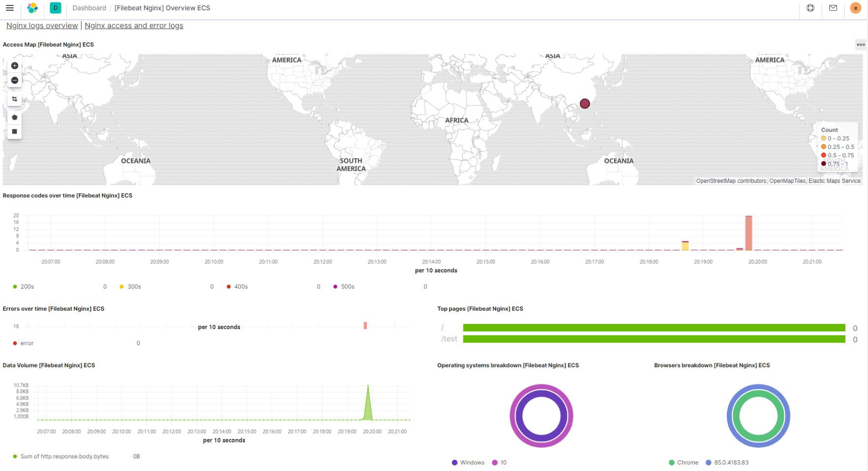868x471 pixels.
Task: Open the help menu icon
Action: point(810,8)
